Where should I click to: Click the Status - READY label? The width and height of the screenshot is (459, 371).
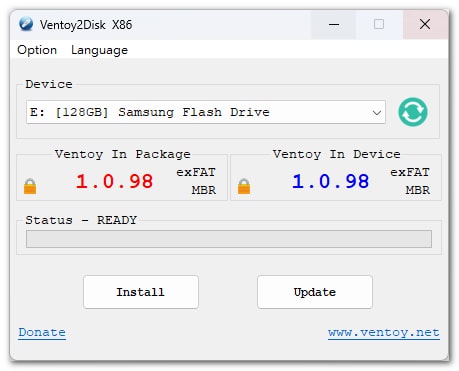click(x=81, y=220)
